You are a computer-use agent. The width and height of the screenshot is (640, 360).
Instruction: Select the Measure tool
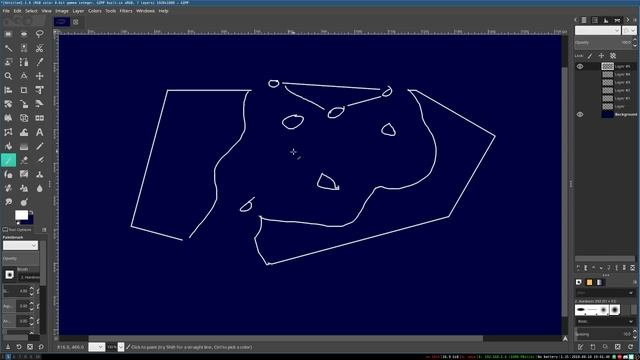pyautogui.click(x=24, y=76)
